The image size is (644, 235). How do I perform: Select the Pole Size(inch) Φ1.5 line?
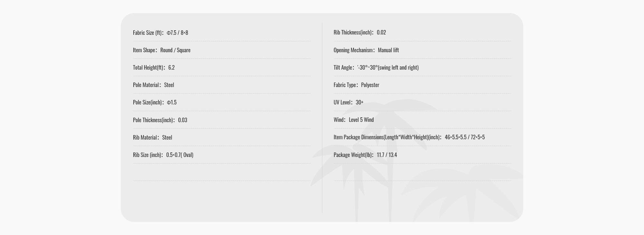point(155,102)
